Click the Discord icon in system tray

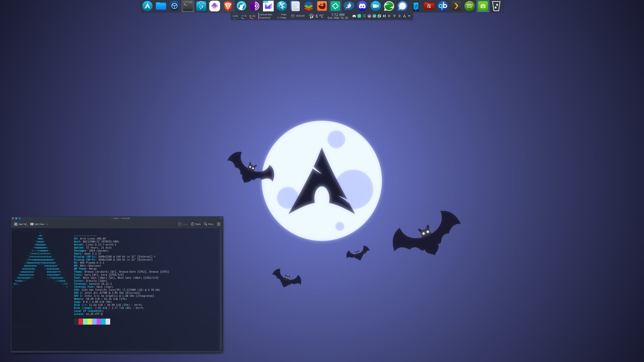pos(354,16)
